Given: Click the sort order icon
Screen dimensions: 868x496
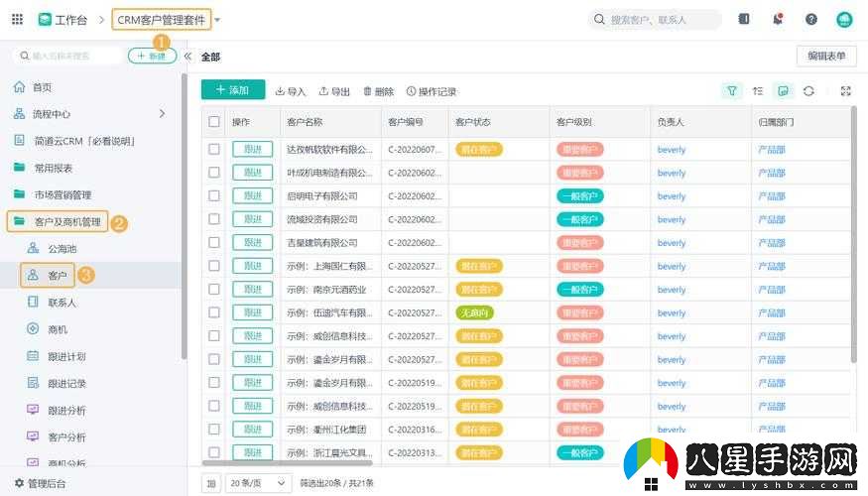Looking at the screenshot, I should click(758, 90).
